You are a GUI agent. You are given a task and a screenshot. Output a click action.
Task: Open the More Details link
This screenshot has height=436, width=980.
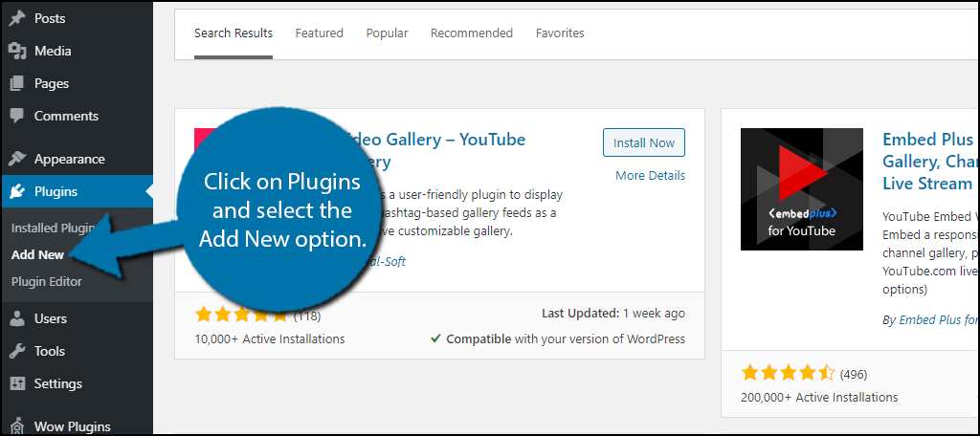click(650, 176)
